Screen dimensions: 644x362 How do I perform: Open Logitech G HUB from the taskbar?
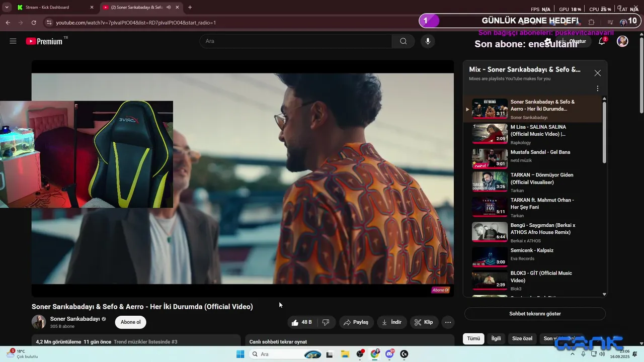404,354
